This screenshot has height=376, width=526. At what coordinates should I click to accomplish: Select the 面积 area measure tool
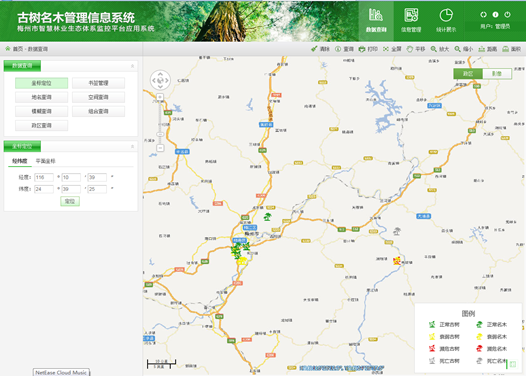click(511, 49)
